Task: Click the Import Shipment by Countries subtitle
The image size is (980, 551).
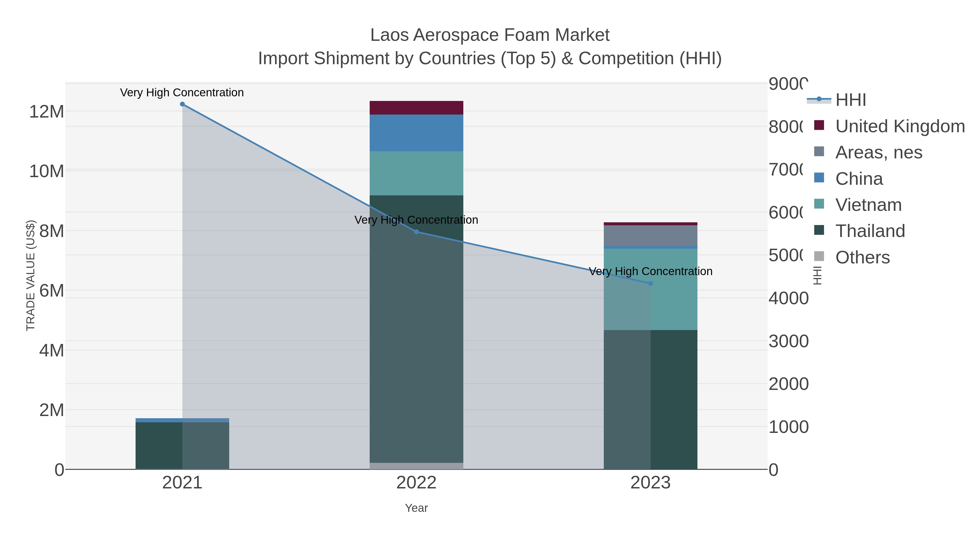Action: pyautogui.click(x=490, y=59)
